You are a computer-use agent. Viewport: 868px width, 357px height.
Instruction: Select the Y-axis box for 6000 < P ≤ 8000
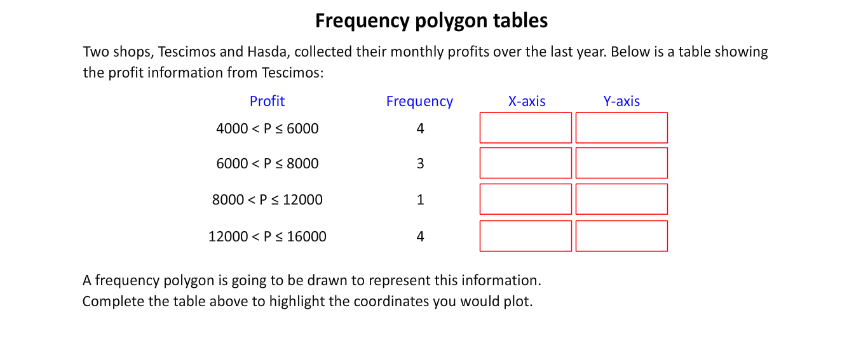621,163
